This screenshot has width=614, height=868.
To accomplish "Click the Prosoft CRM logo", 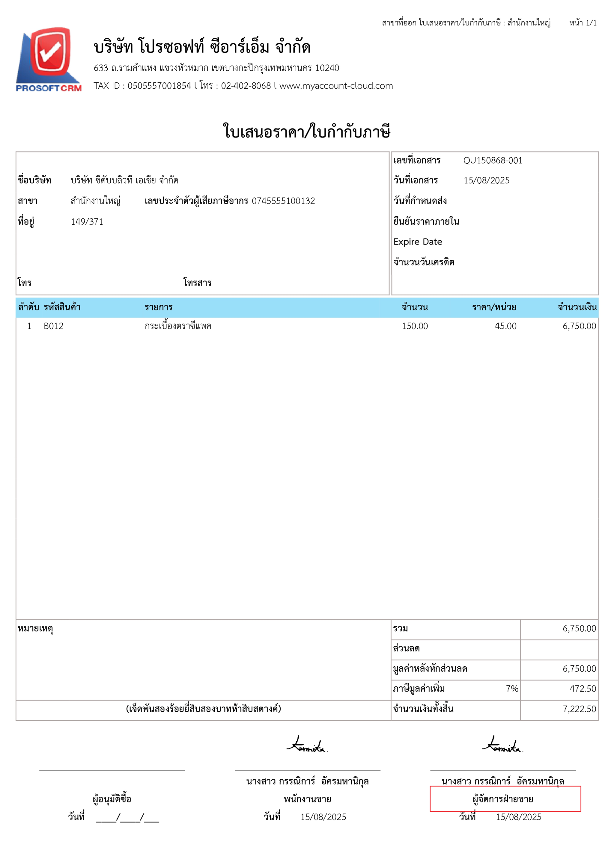I will [49, 60].
